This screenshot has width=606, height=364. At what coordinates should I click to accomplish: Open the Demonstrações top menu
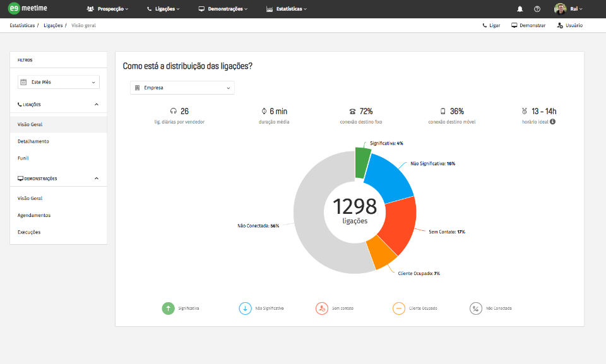pyautogui.click(x=223, y=9)
